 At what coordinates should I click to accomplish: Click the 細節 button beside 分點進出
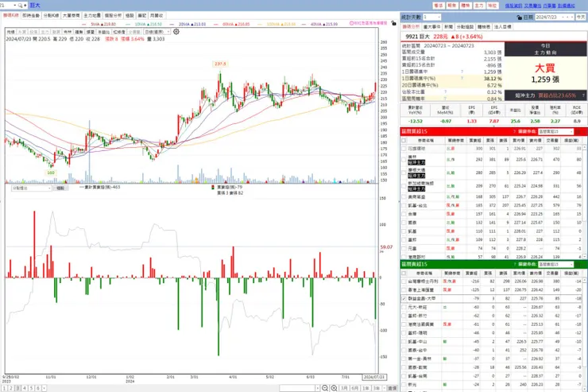point(60,188)
